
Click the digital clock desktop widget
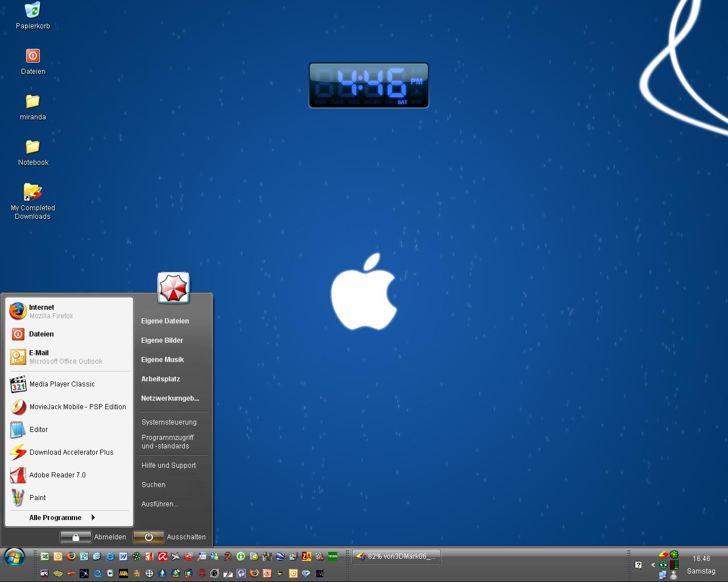pos(369,85)
